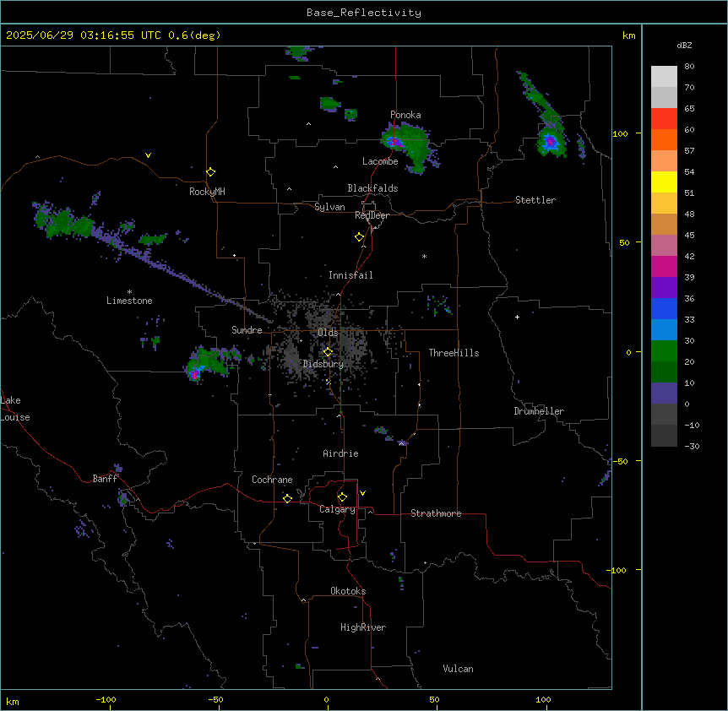Click the Innisfail label
The height and width of the screenshot is (711, 728).
click(350, 275)
